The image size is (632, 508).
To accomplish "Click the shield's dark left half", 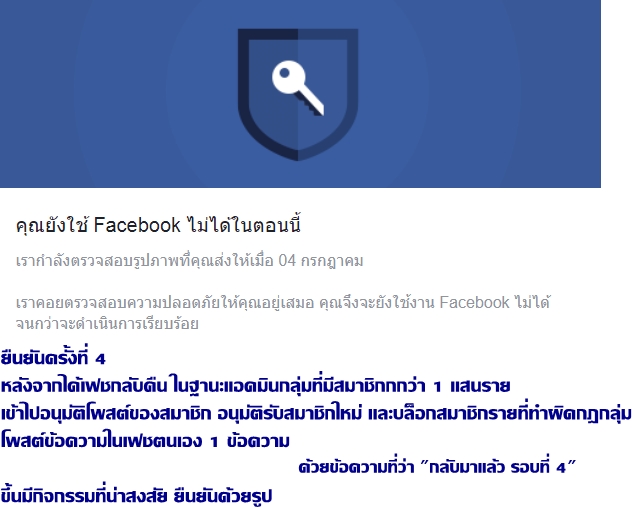I will coord(268,91).
